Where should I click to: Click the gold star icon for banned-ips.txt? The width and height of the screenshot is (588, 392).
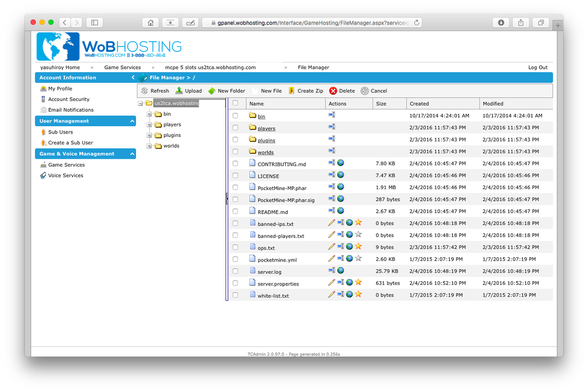click(x=358, y=223)
